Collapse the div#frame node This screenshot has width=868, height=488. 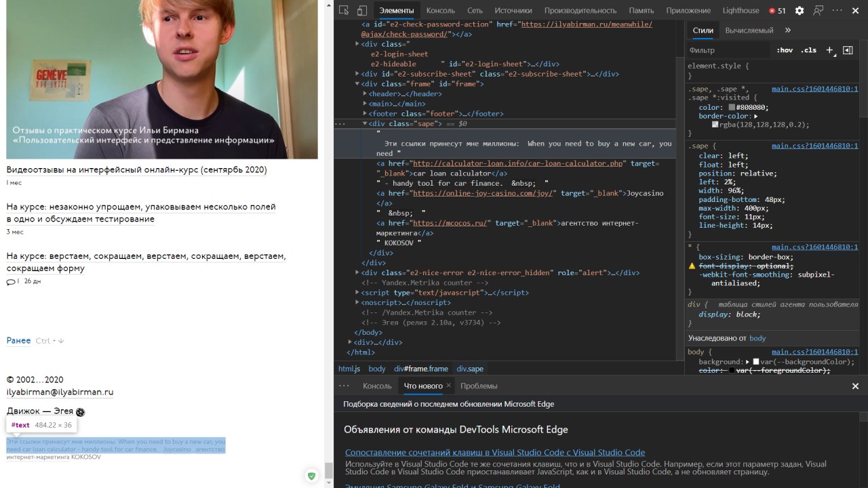click(357, 84)
